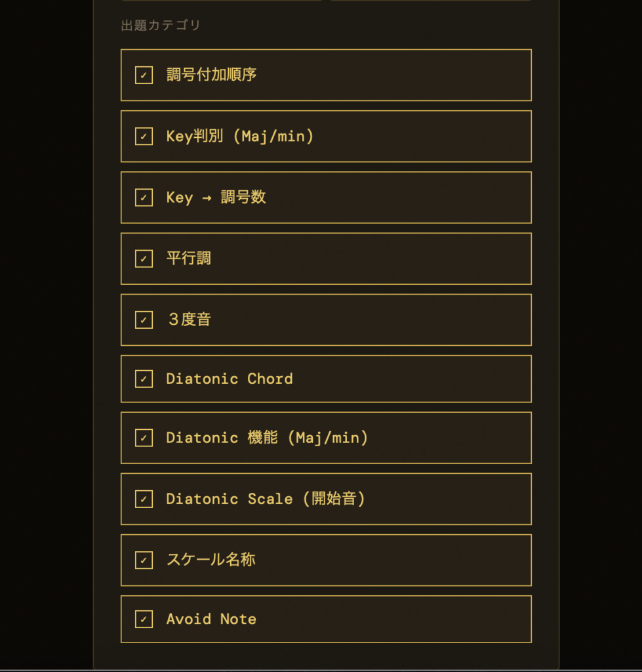Image resolution: width=642 pixels, height=672 pixels.
Task: Click the Diatonic Scale (開始音) label text
Action: pyautogui.click(x=266, y=499)
